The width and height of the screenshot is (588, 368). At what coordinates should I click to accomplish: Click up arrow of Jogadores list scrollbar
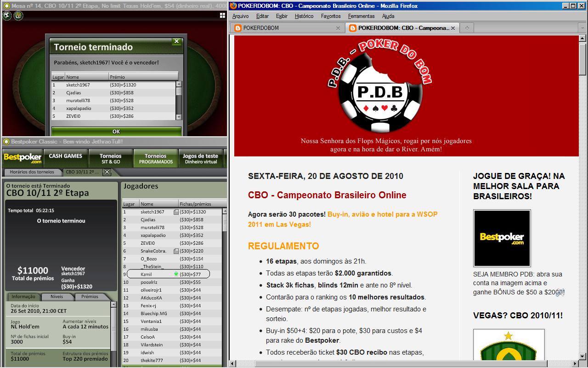[x=225, y=212]
